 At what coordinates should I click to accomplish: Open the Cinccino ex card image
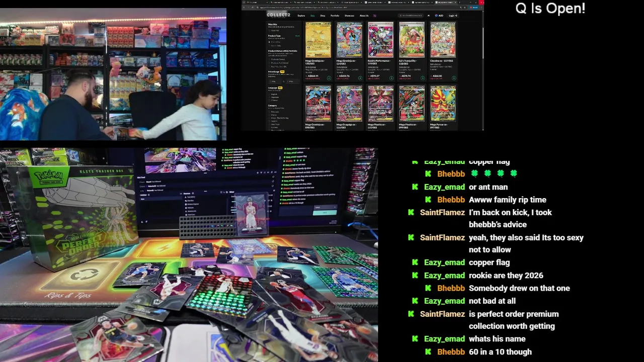click(x=443, y=40)
